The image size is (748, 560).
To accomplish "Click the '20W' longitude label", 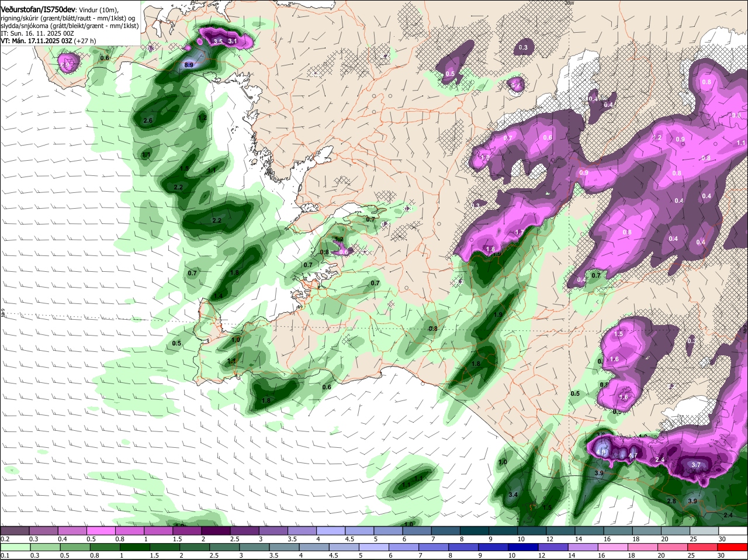I will 570,3.
